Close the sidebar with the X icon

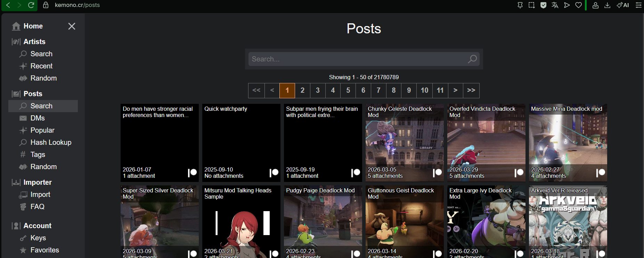(72, 26)
